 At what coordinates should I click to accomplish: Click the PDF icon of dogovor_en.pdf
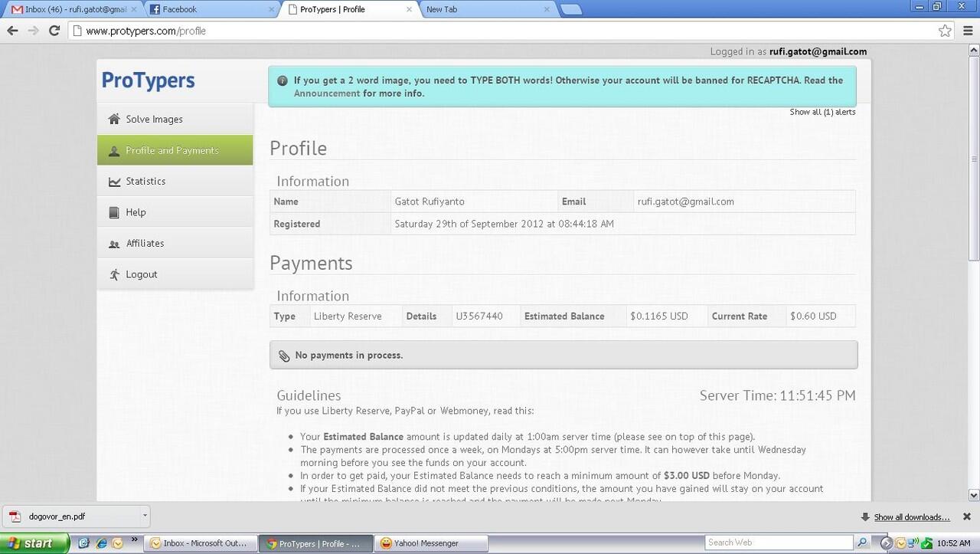coord(15,516)
